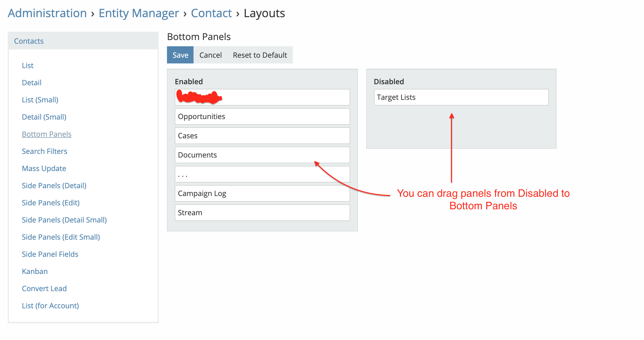
Task: Open Side Panels (Edit) layout
Action: coord(51,203)
